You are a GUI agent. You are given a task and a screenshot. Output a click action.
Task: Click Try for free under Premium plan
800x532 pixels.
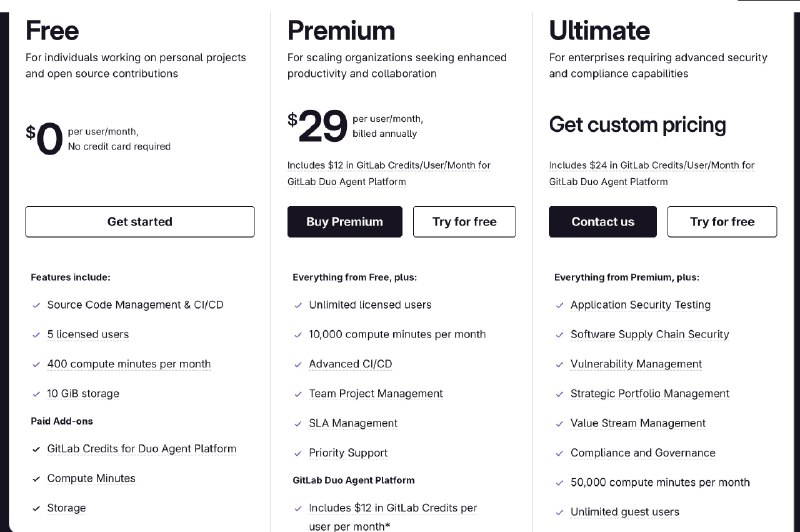(464, 222)
